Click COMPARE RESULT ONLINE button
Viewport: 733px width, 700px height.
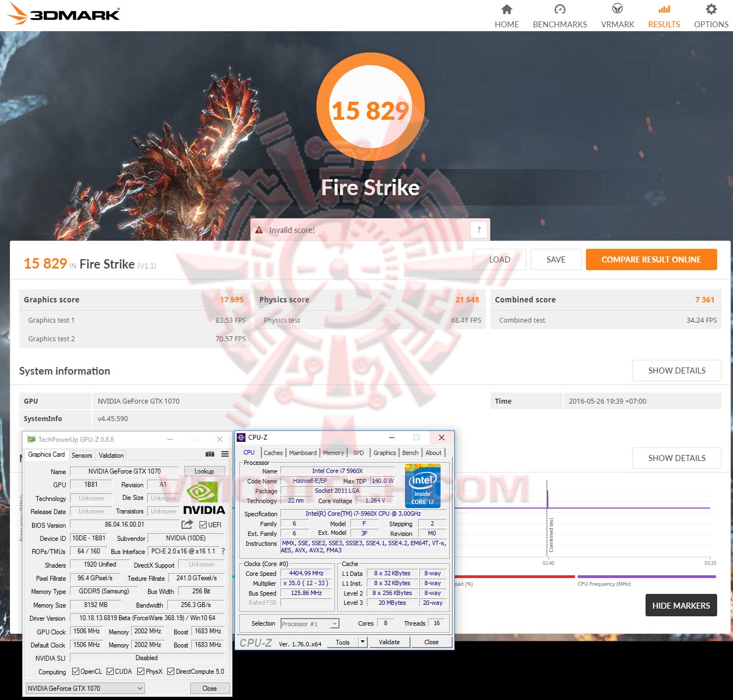click(x=652, y=260)
